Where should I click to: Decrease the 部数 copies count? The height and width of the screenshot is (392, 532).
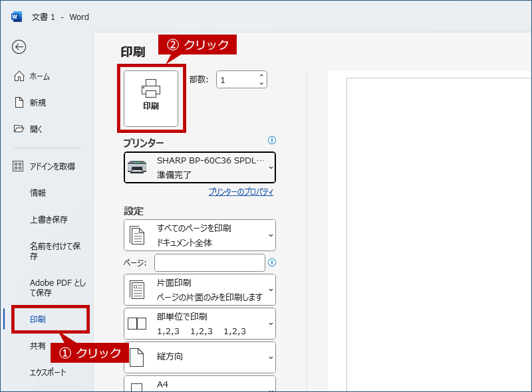coord(261,84)
